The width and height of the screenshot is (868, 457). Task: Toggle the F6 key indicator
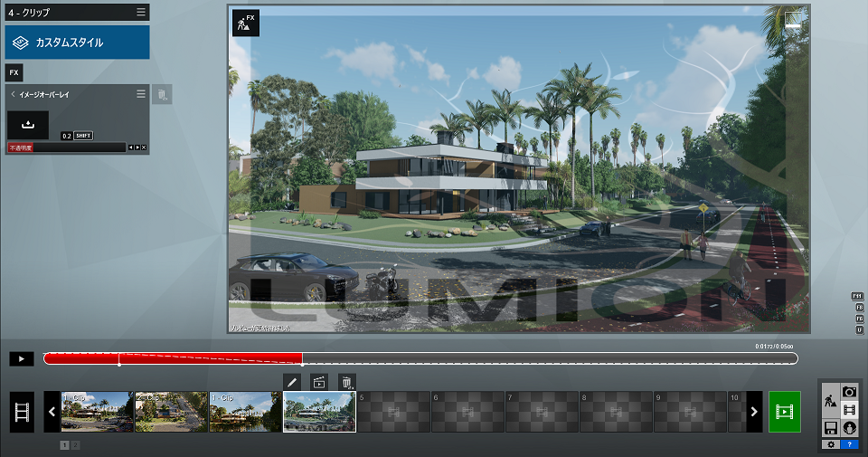pyautogui.click(x=860, y=319)
